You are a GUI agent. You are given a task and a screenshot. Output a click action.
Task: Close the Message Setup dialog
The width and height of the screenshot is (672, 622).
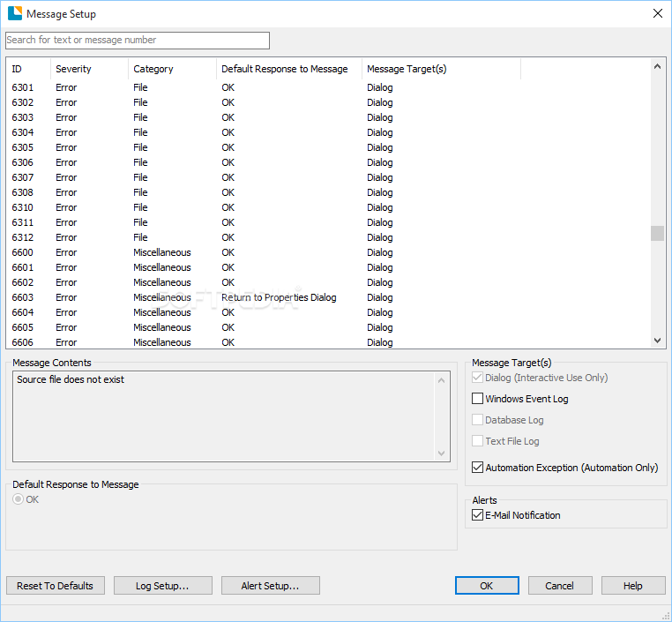pos(657,14)
